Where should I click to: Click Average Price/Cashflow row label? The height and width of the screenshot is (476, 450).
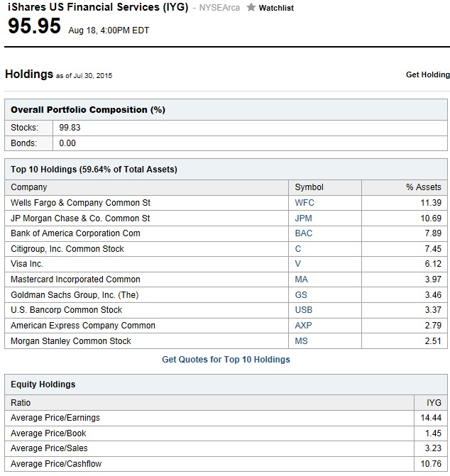tap(56, 464)
